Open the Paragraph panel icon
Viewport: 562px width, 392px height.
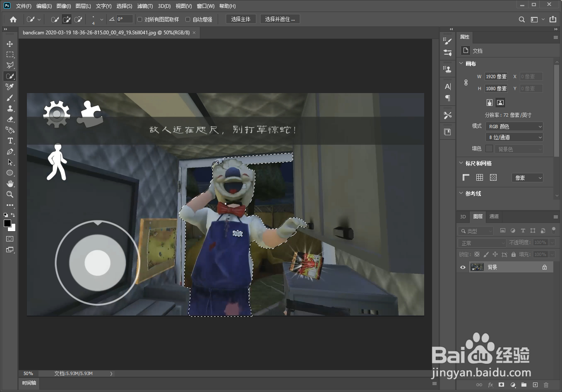(x=447, y=98)
